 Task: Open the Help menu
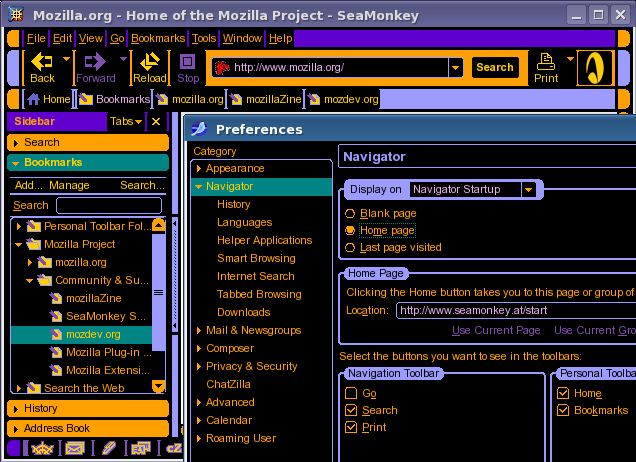(x=281, y=38)
